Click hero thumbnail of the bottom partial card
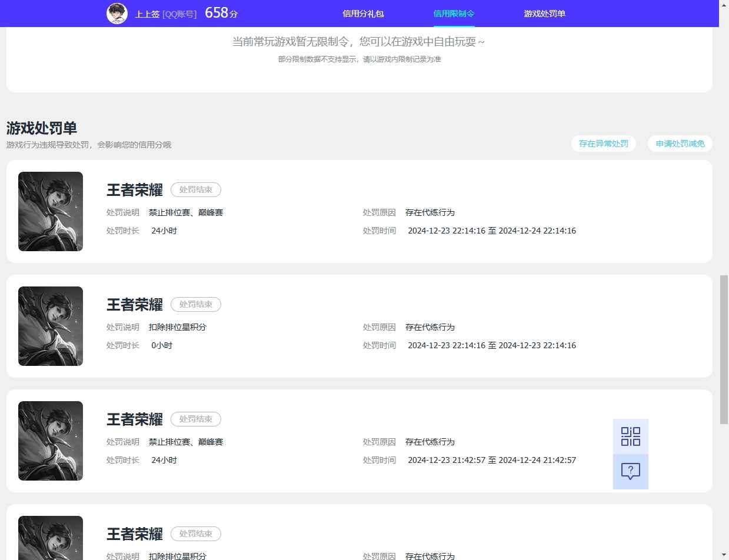The image size is (729, 560). point(51,538)
